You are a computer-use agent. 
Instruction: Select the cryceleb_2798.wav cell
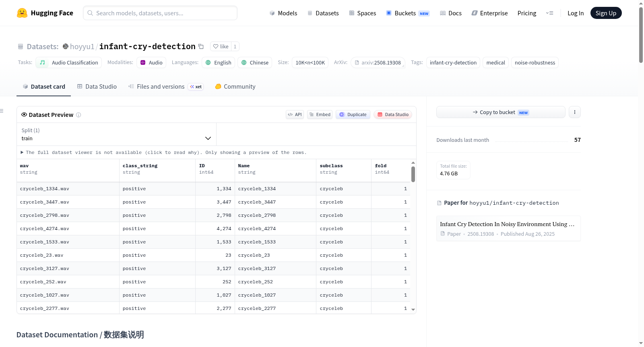click(68, 215)
